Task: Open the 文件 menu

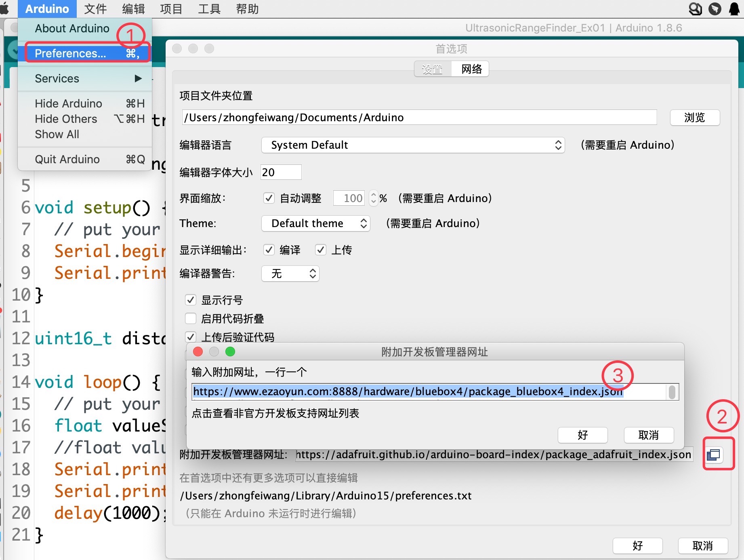Action: pos(95,9)
